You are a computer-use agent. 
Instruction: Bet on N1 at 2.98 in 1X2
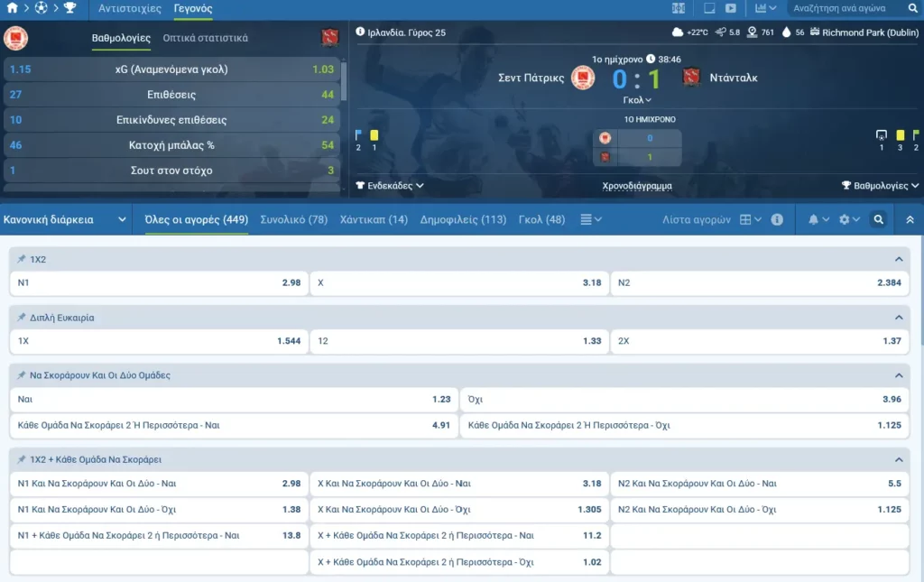click(x=159, y=282)
